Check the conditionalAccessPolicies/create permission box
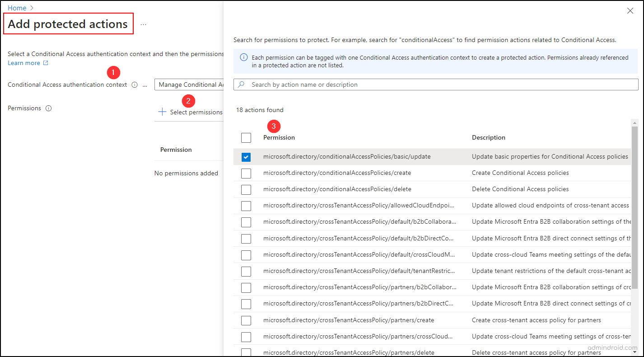 point(246,173)
